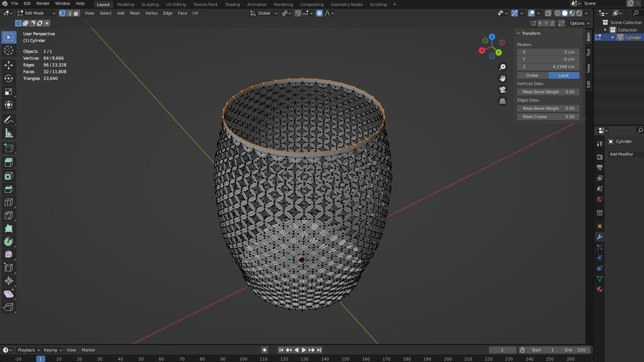The height and width of the screenshot is (362, 644).
Task: Open the pivot point dropdown
Action: click(287, 13)
